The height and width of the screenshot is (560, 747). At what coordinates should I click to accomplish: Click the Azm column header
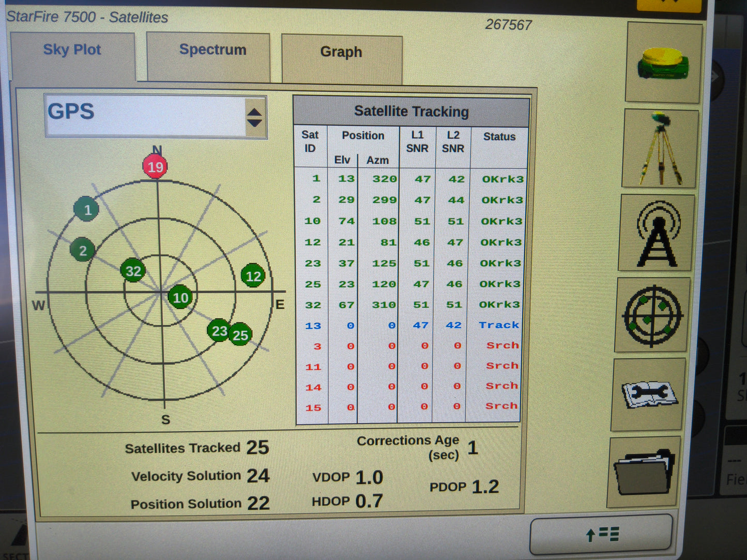pyautogui.click(x=377, y=160)
